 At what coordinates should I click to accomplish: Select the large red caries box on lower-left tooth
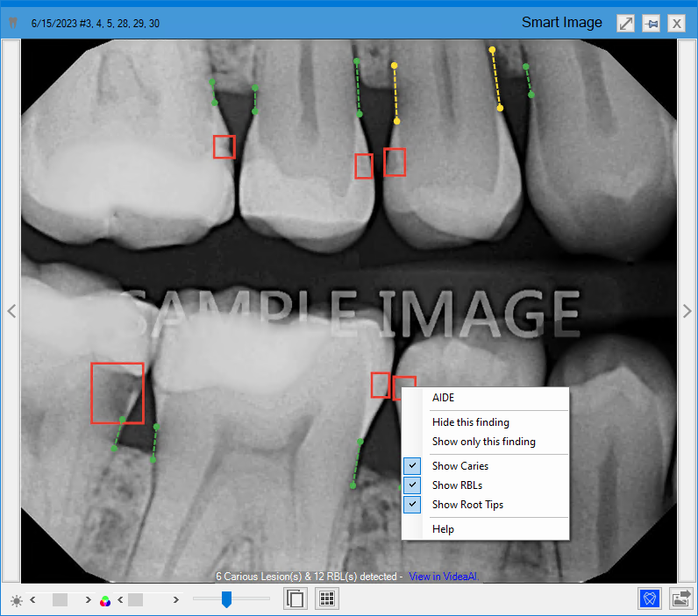[x=117, y=393]
